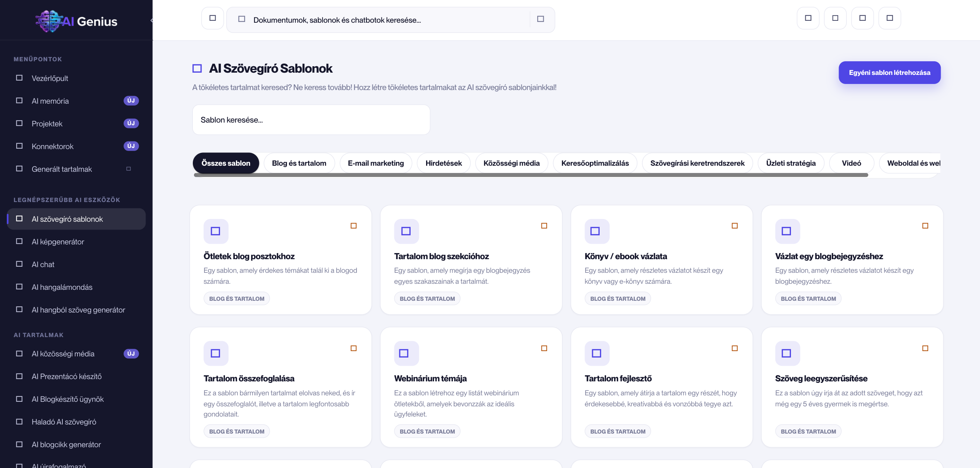Expand the Generált tartalmak submenu arrow

129,169
